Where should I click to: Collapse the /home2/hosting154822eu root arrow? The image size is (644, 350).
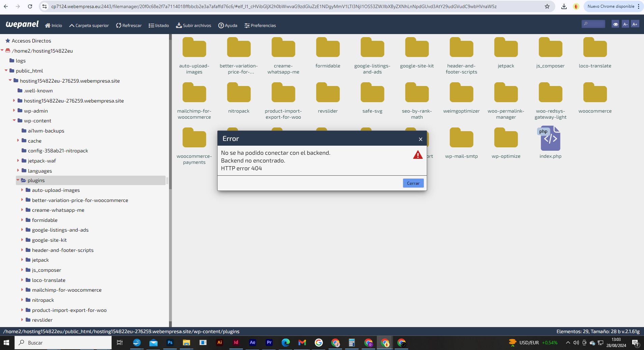click(x=2, y=50)
